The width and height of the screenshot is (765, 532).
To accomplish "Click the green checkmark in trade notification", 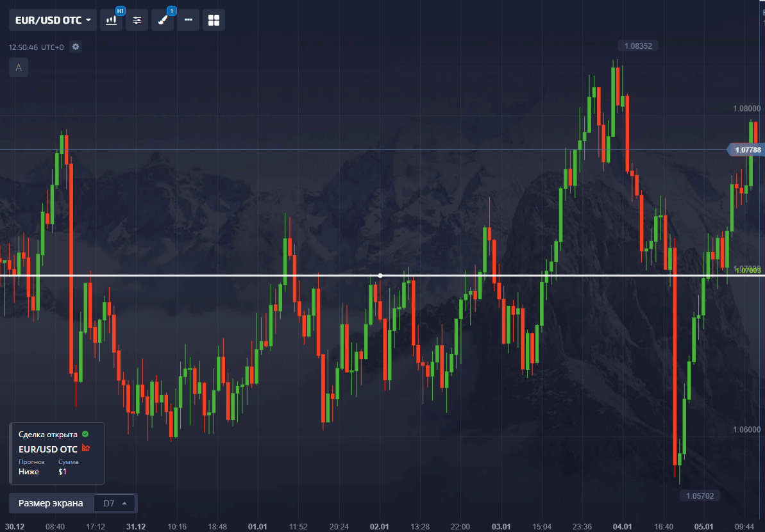I will click(x=85, y=434).
